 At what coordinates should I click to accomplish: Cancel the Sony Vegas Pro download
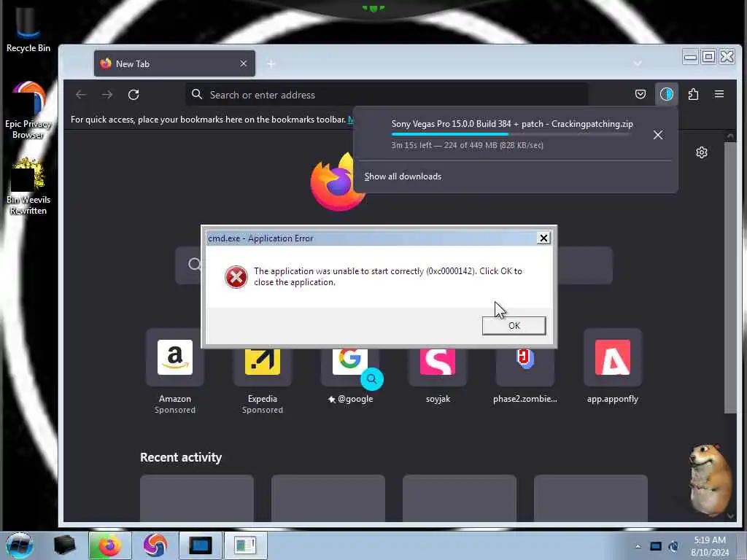click(x=658, y=135)
